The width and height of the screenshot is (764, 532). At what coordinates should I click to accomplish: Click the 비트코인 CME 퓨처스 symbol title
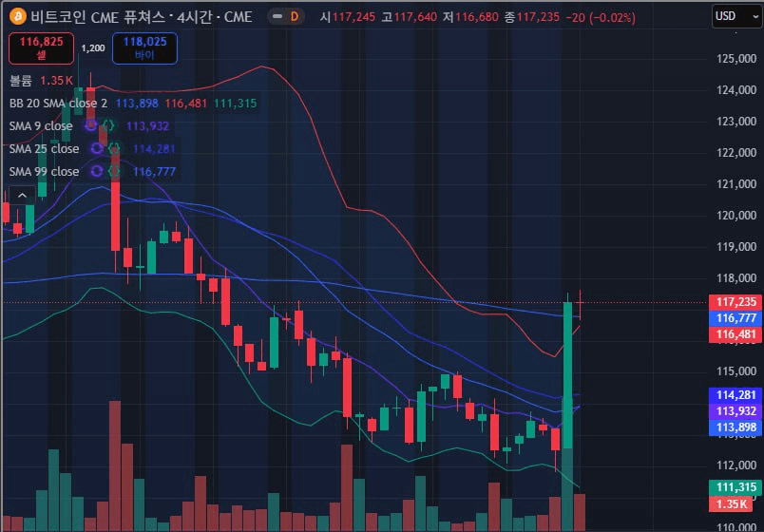click(x=98, y=17)
